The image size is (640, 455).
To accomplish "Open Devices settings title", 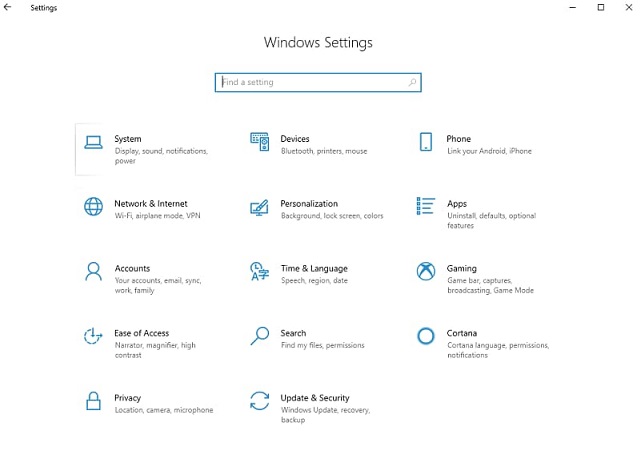I will pos(295,139).
